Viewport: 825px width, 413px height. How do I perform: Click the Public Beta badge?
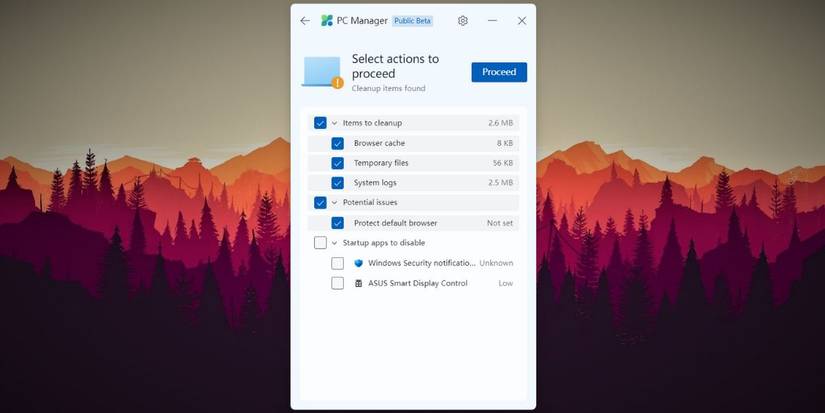[x=412, y=21]
